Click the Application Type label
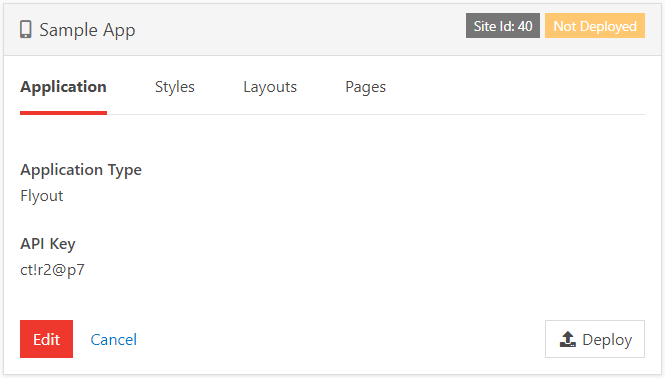Image resolution: width=665 pixels, height=378 pixels. pos(81,170)
